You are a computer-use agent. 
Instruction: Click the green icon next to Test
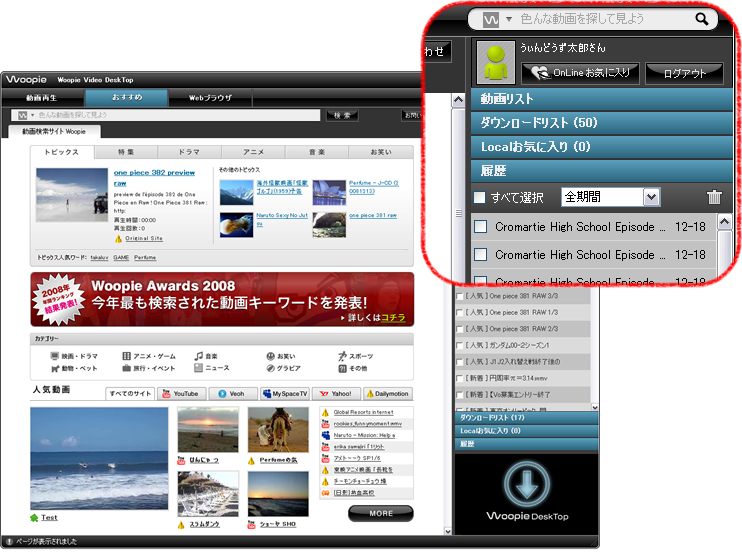coord(34,518)
